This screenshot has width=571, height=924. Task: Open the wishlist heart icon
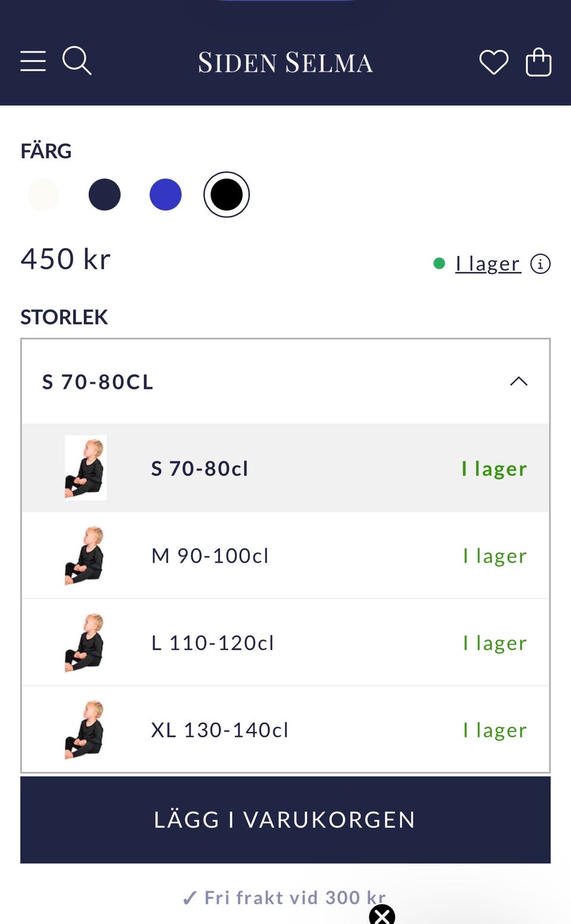click(x=494, y=62)
